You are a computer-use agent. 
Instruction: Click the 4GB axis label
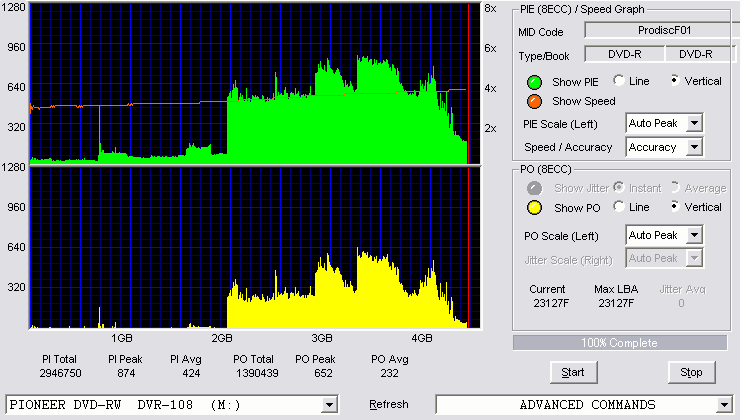tap(422, 338)
